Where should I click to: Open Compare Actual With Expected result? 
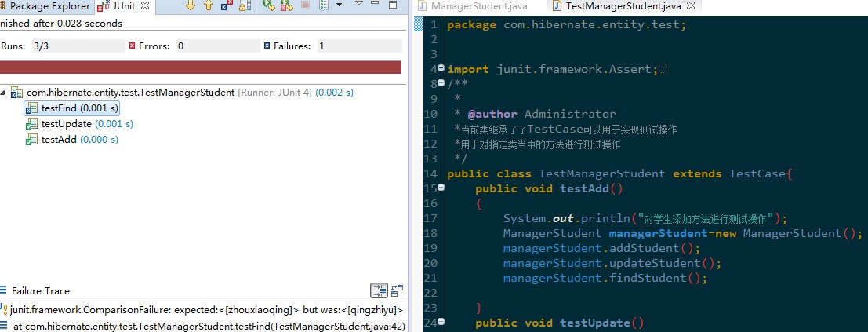click(x=397, y=290)
